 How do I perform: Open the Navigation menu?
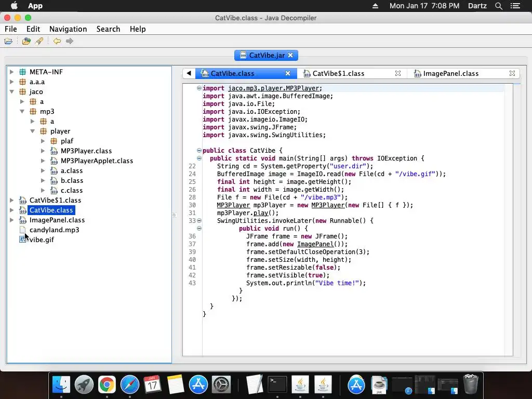68,29
